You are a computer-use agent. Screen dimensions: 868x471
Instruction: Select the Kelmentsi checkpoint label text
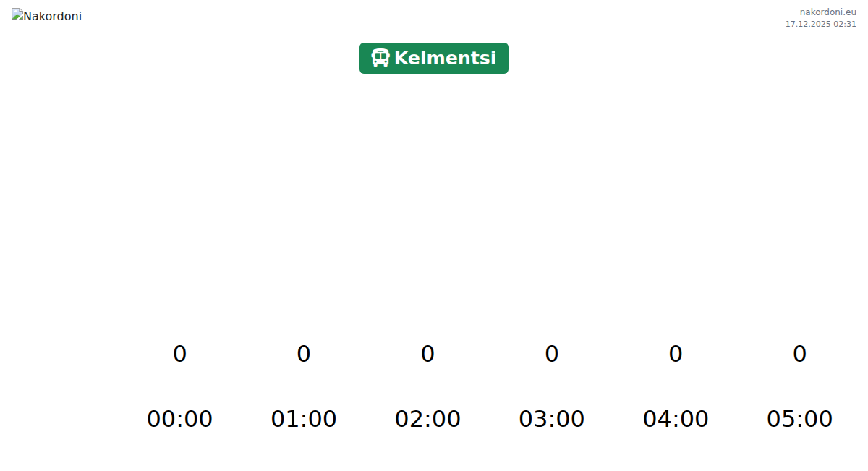click(445, 59)
